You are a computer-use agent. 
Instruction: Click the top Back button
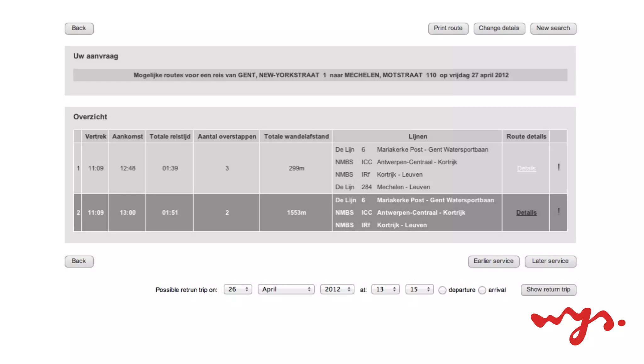79,28
